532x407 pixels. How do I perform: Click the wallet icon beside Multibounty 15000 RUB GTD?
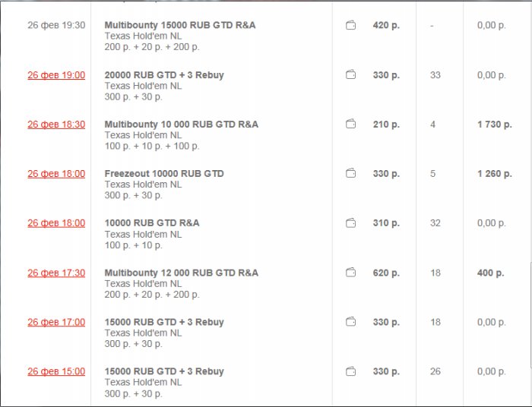(x=350, y=25)
